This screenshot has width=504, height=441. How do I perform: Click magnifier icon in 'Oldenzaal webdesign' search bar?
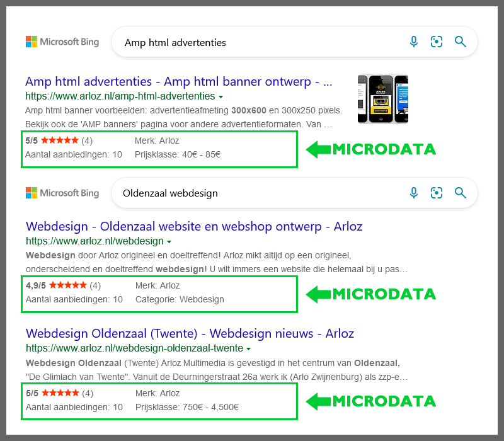coord(461,193)
